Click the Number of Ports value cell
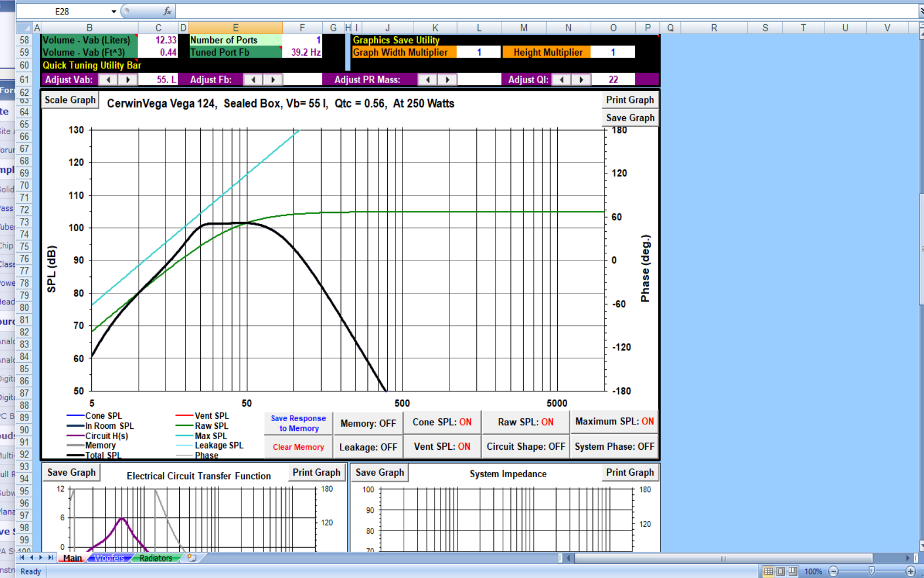The width and height of the screenshot is (924, 578). [302, 40]
